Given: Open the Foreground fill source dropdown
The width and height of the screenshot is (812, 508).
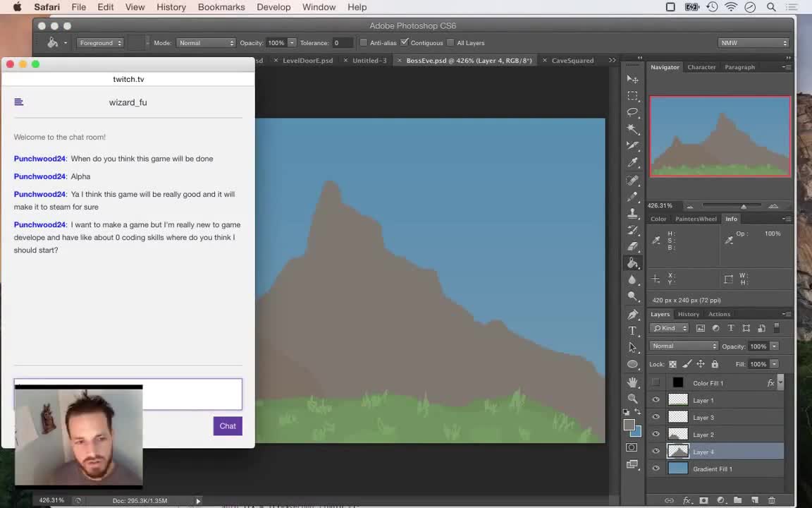Looking at the screenshot, I should 100,43.
